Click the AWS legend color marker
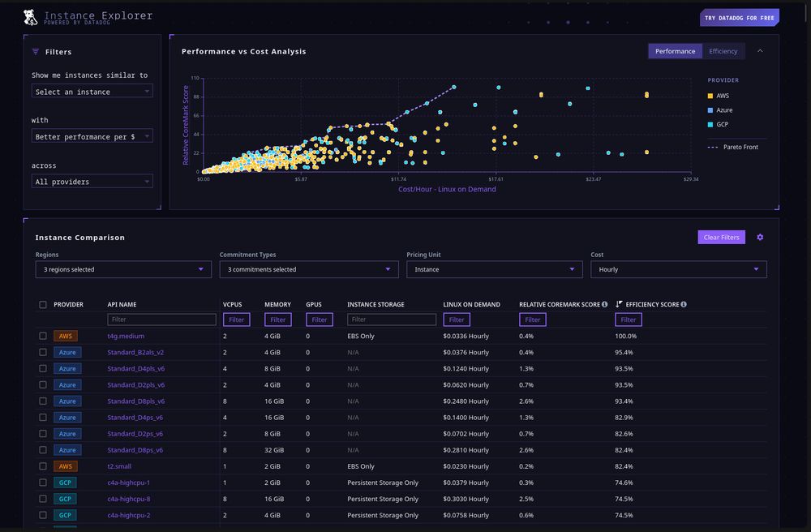Viewport: 811px width, 532px height. (711, 95)
